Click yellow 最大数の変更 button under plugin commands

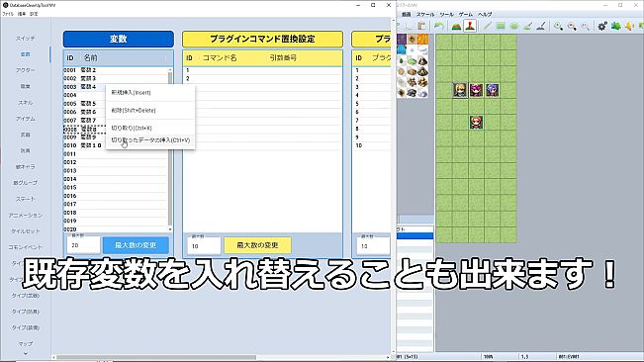pos(257,245)
